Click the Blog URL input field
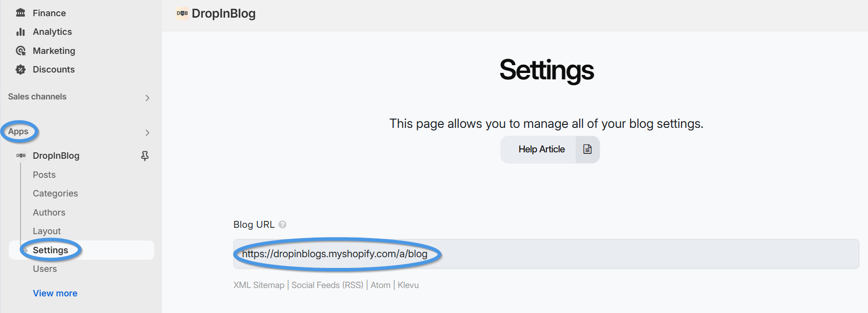Image resolution: width=868 pixels, height=313 pixels. point(546,254)
